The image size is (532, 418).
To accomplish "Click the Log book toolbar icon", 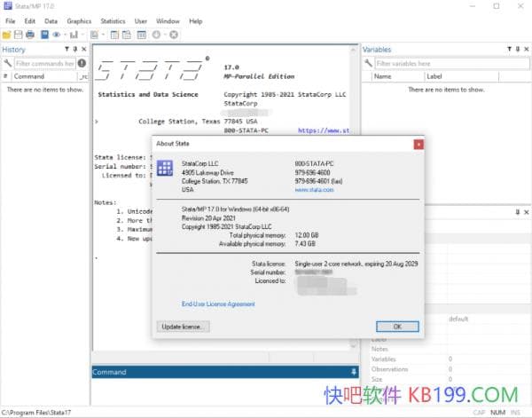I will coord(43,35).
